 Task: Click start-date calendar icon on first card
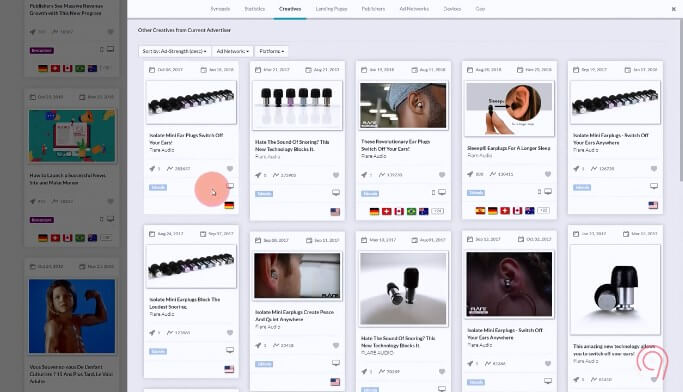[x=152, y=70]
